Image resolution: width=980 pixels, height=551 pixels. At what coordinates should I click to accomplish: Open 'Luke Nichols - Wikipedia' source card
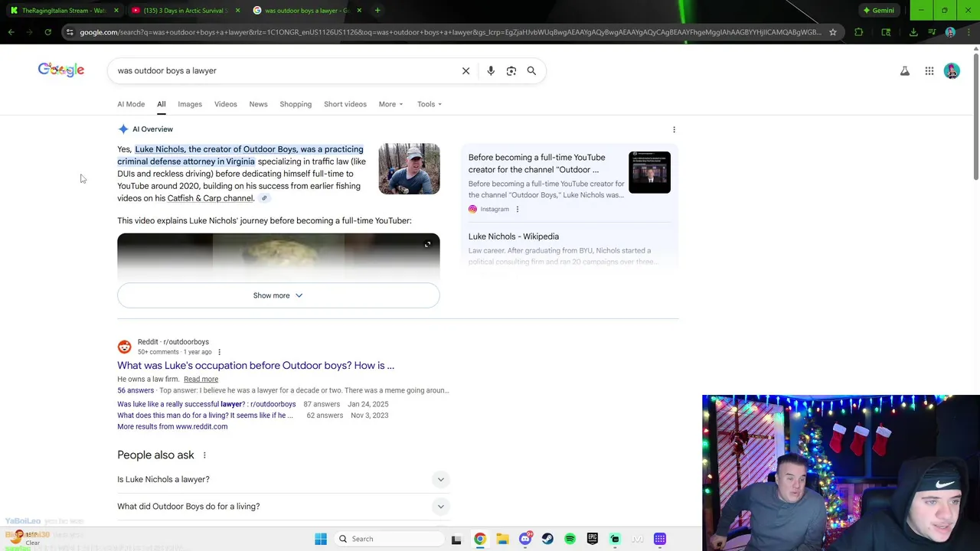(569, 249)
